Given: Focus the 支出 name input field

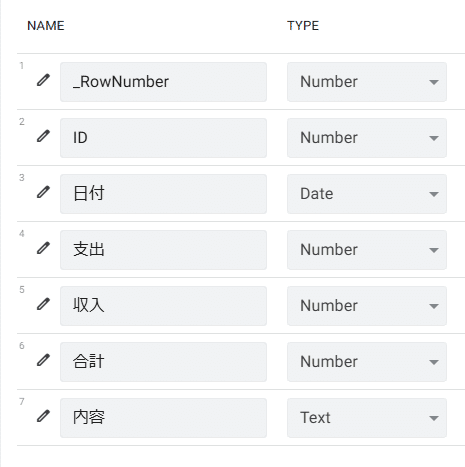Looking at the screenshot, I should coord(163,250).
